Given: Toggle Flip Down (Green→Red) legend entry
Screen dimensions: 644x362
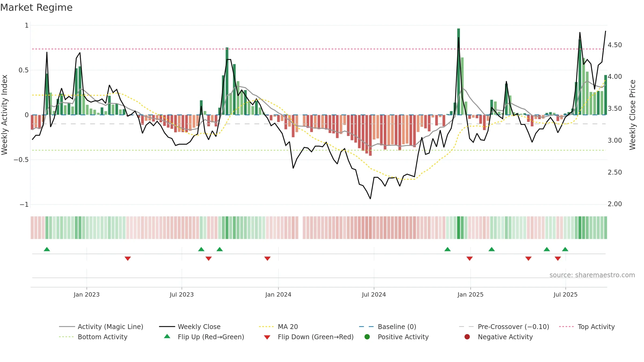Looking at the screenshot, I should tap(309, 337).
